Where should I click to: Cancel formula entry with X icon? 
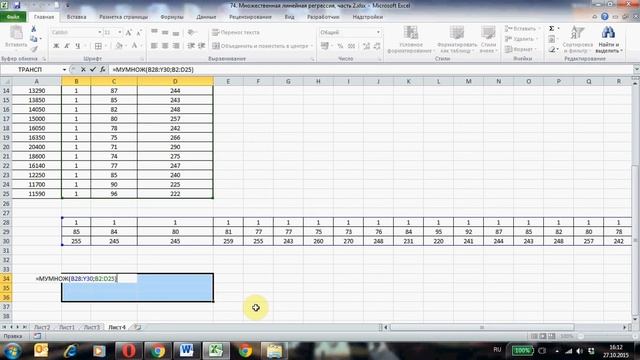click(83, 70)
